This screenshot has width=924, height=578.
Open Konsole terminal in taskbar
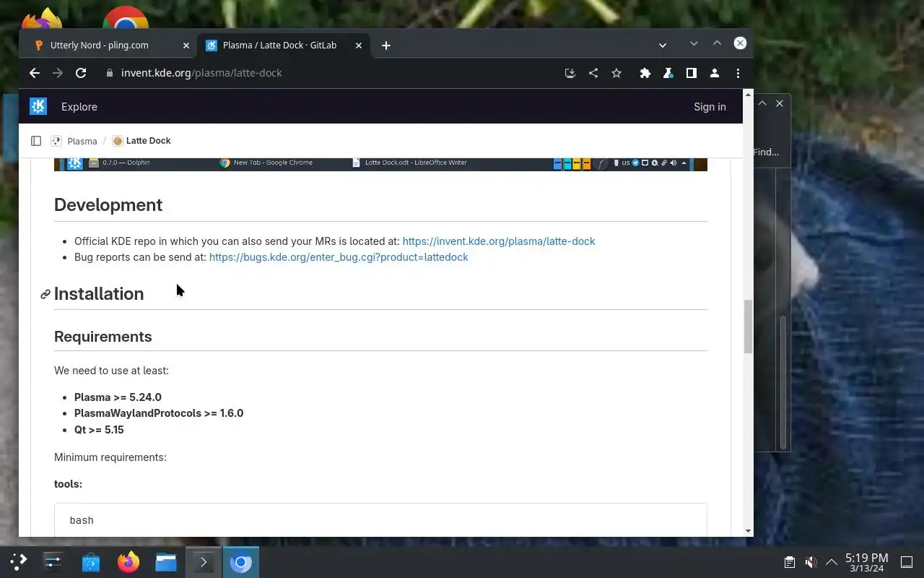[204, 561]
